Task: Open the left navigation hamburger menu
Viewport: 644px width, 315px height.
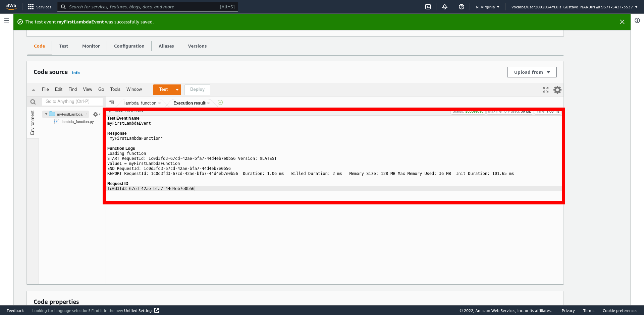Action: pyautogui.click(x=7, y=20)
